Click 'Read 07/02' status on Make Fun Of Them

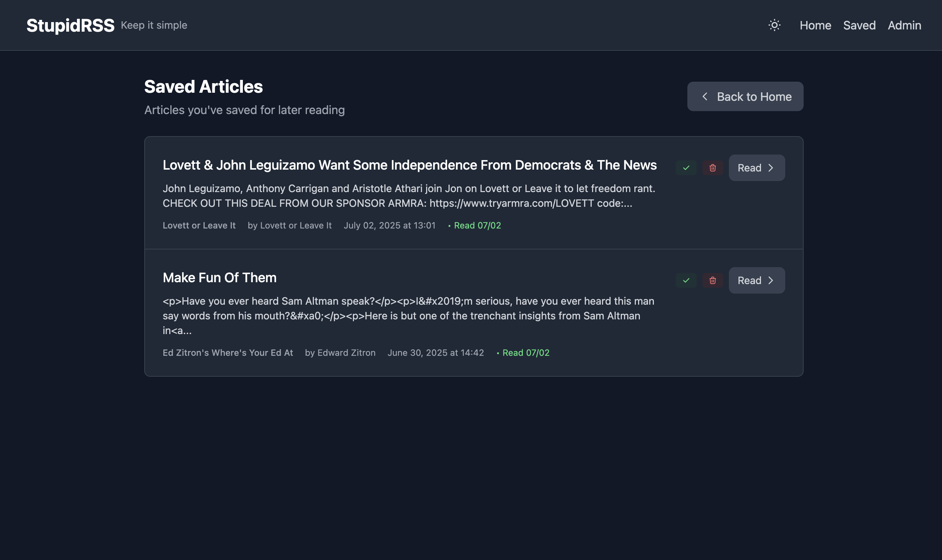pos(523,353)
